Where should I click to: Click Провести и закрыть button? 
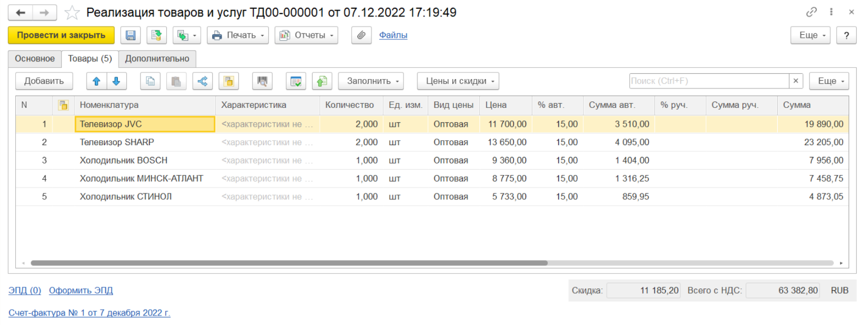pyautogui.click(x=61, y=35)
